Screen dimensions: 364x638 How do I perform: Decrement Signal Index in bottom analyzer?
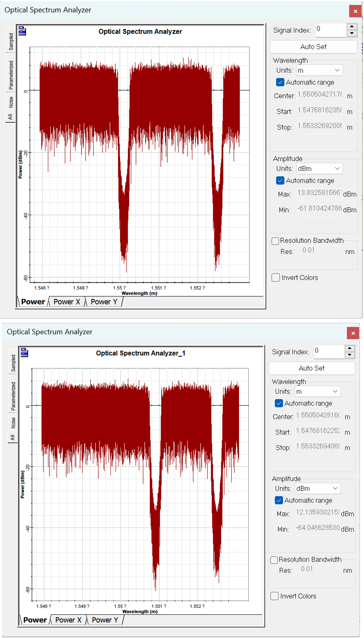pyautogui.click(x=349, y=355)
